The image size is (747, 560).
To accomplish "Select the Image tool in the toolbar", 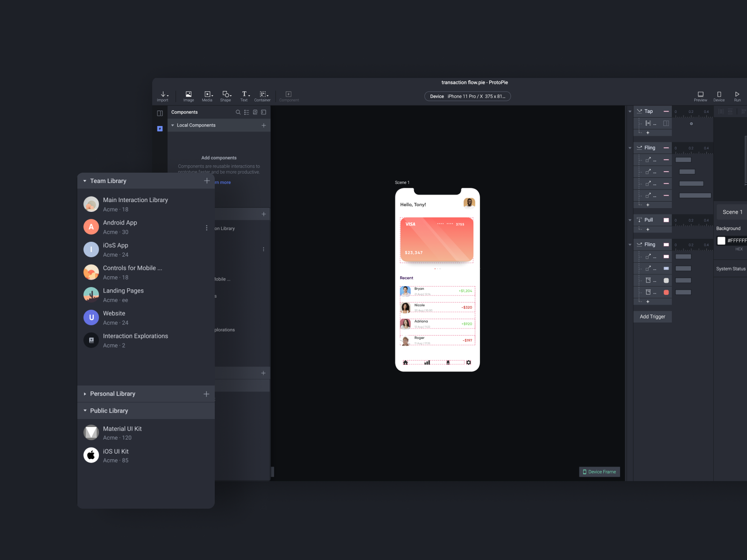I will [189, 96].
